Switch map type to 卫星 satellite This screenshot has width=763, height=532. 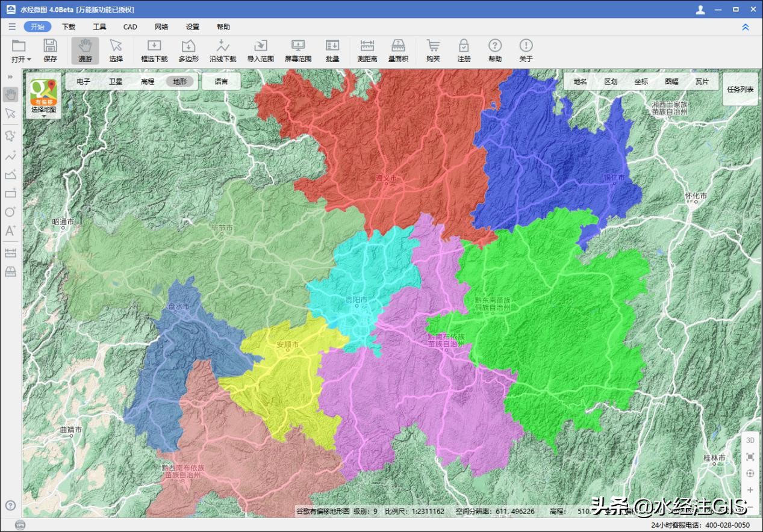click(116, 81)
